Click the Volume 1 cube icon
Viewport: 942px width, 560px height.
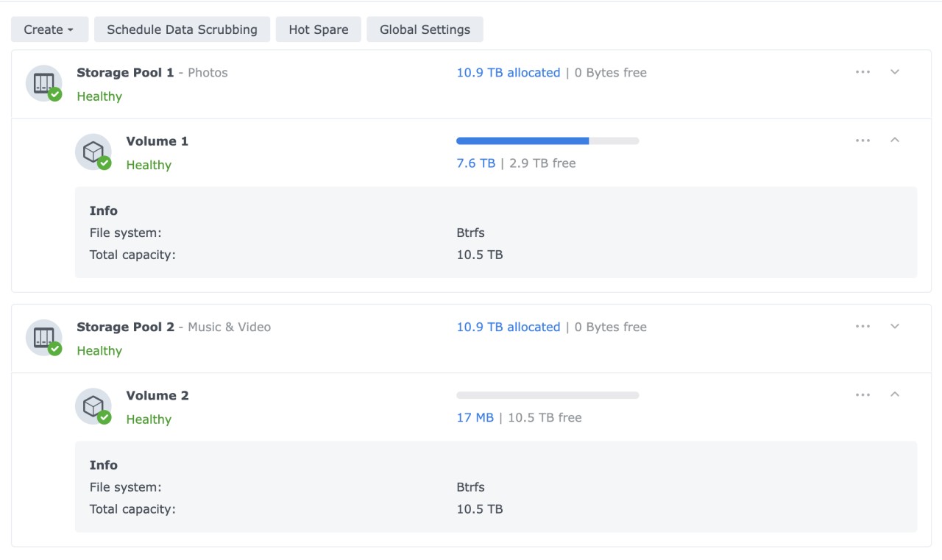[93, 151]
